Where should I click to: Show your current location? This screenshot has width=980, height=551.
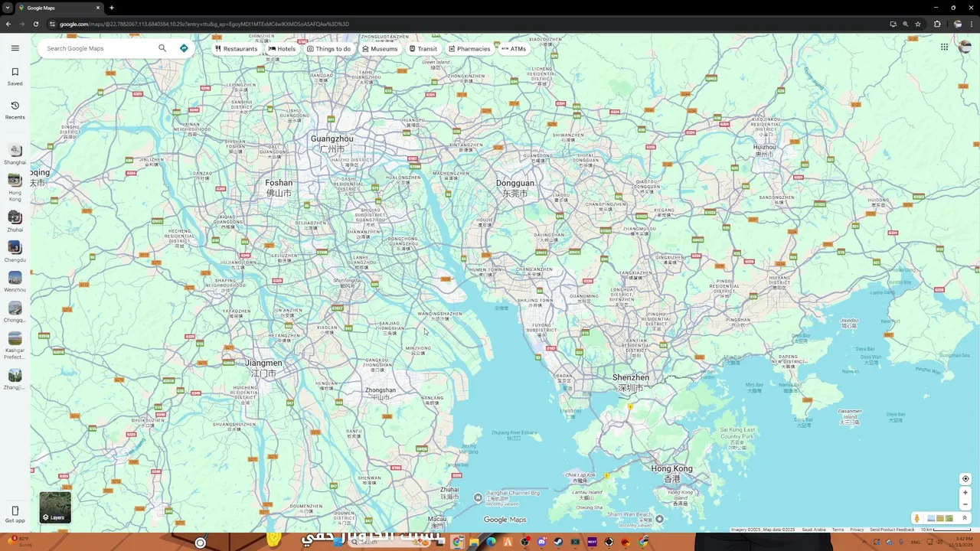point(965,479)
